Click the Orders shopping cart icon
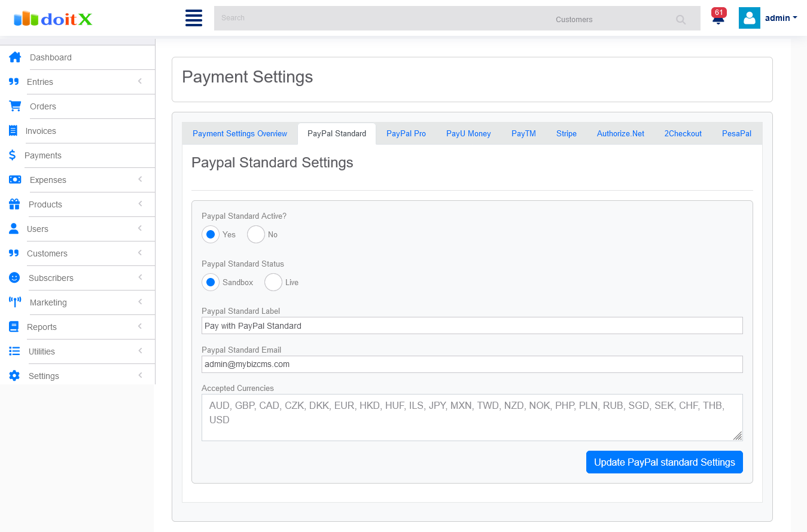The image size is (807, 532). coord(15,106)
